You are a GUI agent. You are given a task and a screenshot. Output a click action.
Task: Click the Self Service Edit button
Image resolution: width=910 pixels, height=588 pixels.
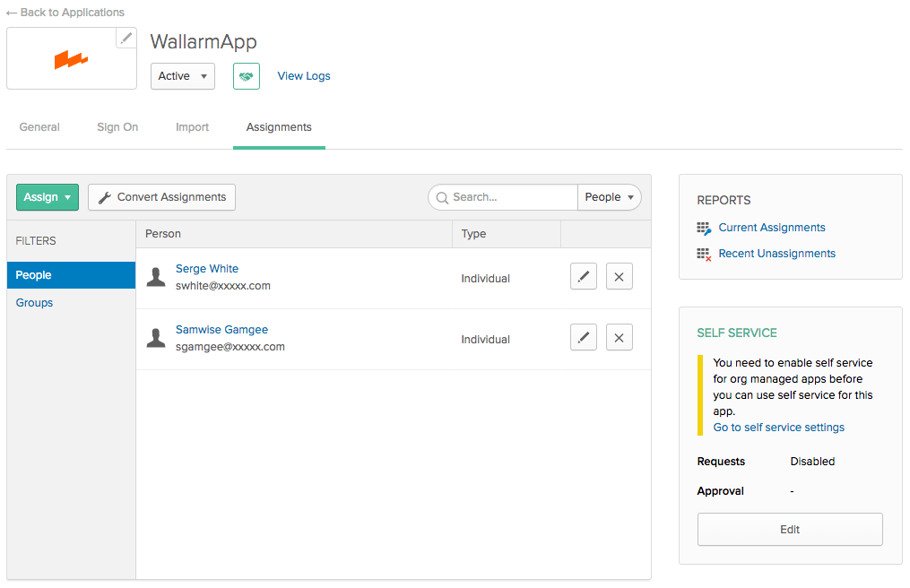(x=790, y=530)
